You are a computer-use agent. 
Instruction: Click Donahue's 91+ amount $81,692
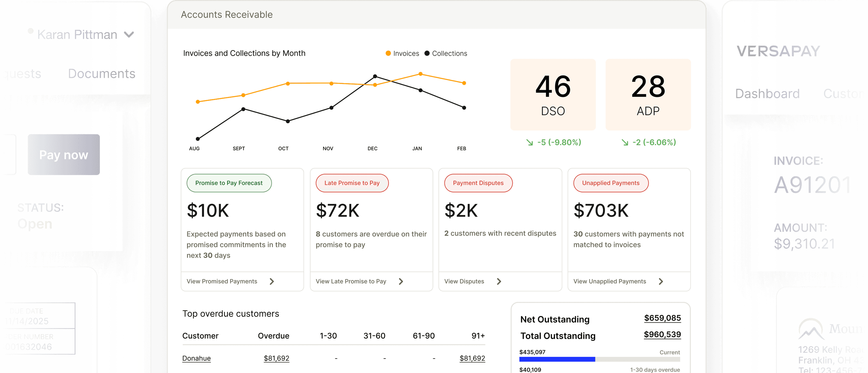point(472,358)
